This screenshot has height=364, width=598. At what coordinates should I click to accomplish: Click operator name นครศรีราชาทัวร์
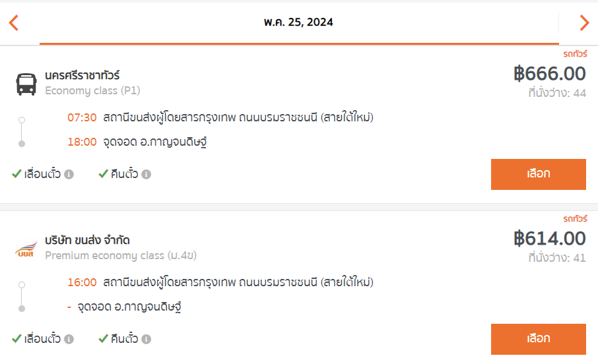[x=83, y=75]
